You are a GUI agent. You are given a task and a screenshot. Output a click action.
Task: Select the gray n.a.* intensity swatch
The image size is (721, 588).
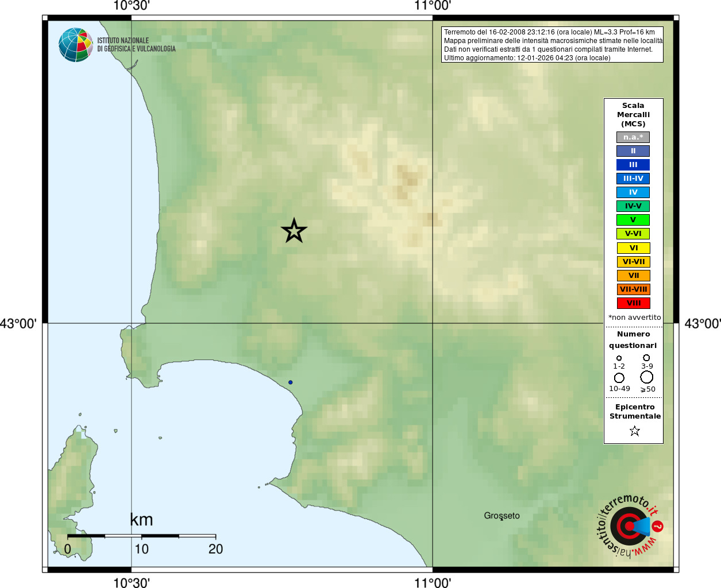pyautogui.click(x=633, y=137)
